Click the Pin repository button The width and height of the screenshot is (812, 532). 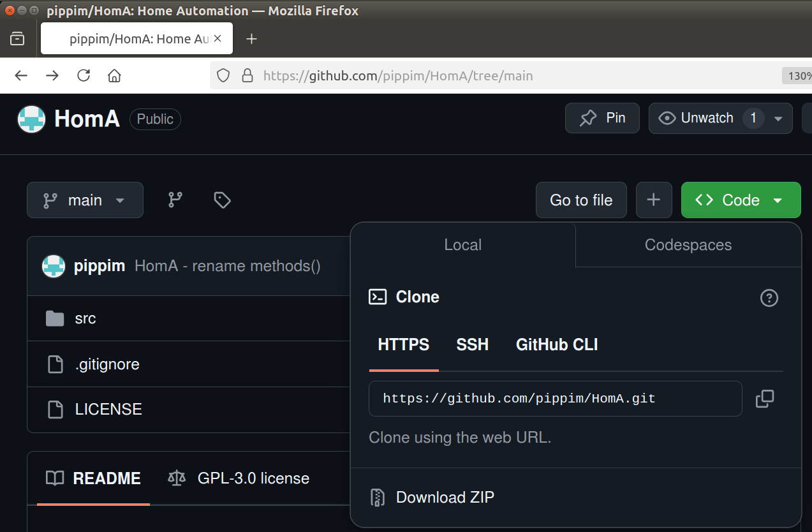click(602, 118)
